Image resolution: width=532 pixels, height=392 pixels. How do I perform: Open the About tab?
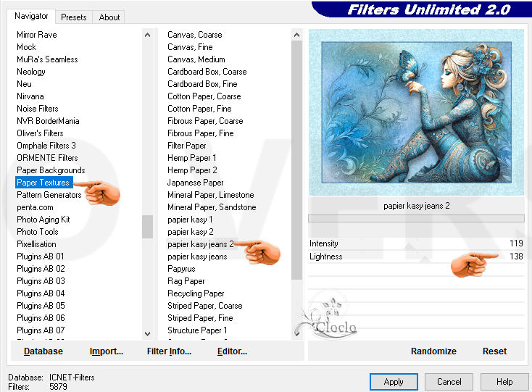109,17
